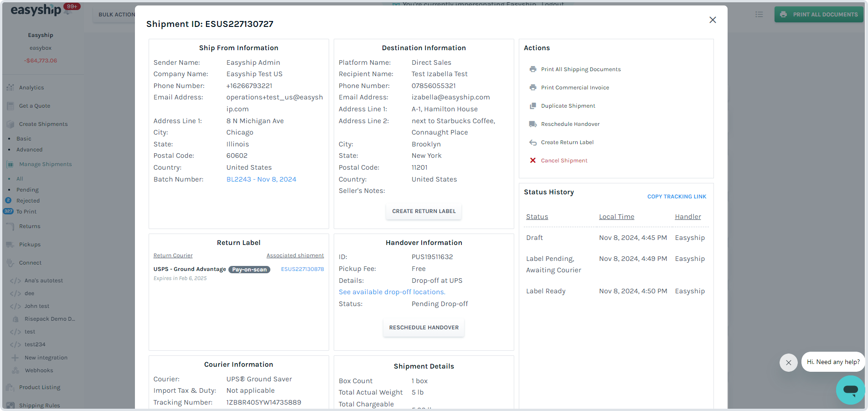Open associated shipment ESUS227130878
This screenshot has width=868, height=411.
coord(302,269)
